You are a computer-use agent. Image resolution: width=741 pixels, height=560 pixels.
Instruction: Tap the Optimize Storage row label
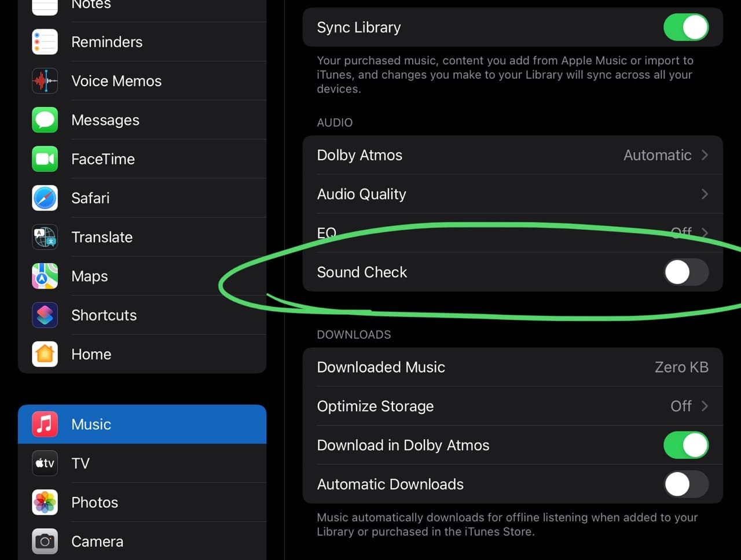click(x=376, y=407)
